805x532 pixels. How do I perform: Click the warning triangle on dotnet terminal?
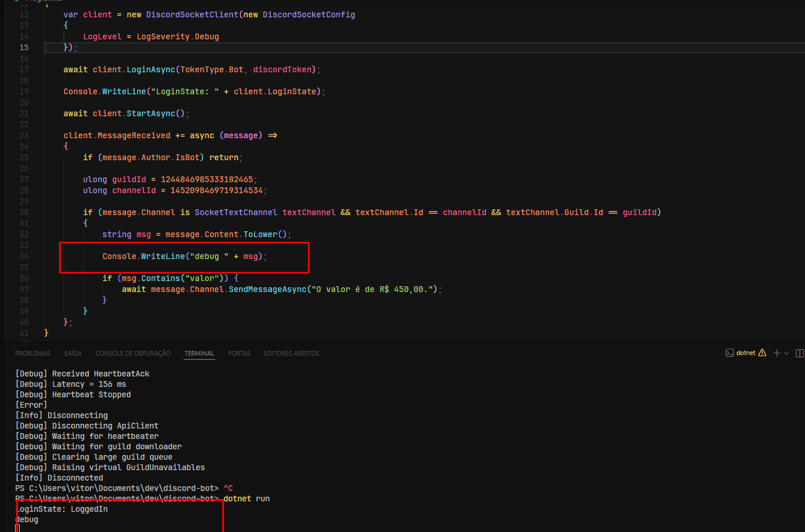[762, 353]
